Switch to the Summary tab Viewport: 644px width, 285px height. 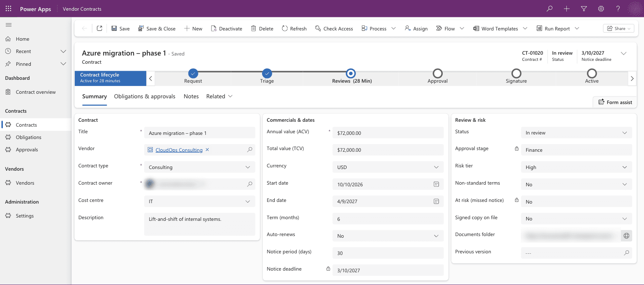coord(94,97)
